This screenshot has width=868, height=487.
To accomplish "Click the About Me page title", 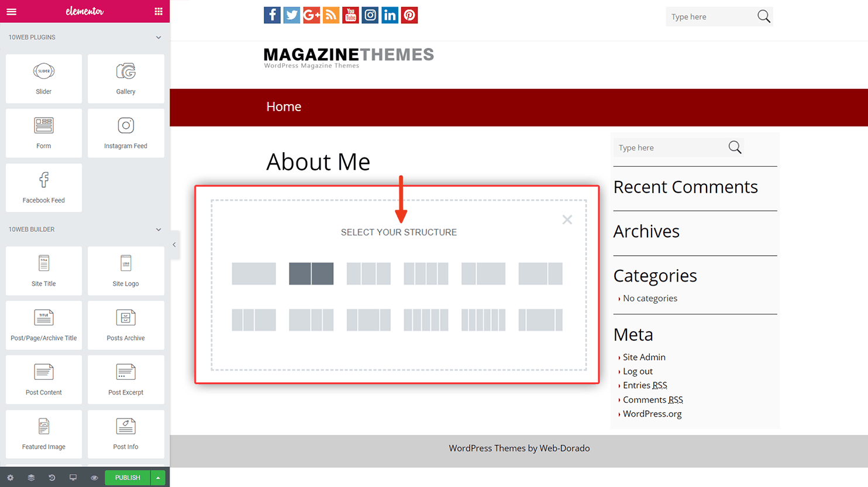I will (318, 162).
